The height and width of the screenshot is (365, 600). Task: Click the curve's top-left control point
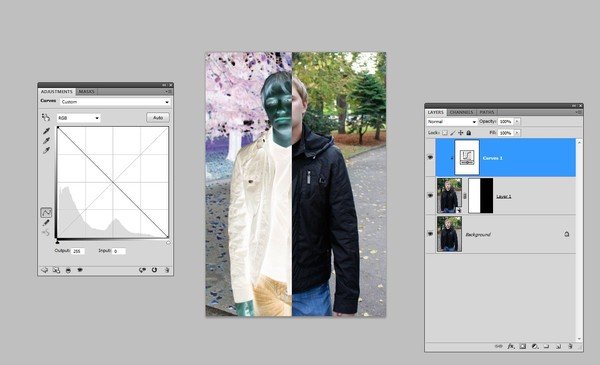click(58, 128)
